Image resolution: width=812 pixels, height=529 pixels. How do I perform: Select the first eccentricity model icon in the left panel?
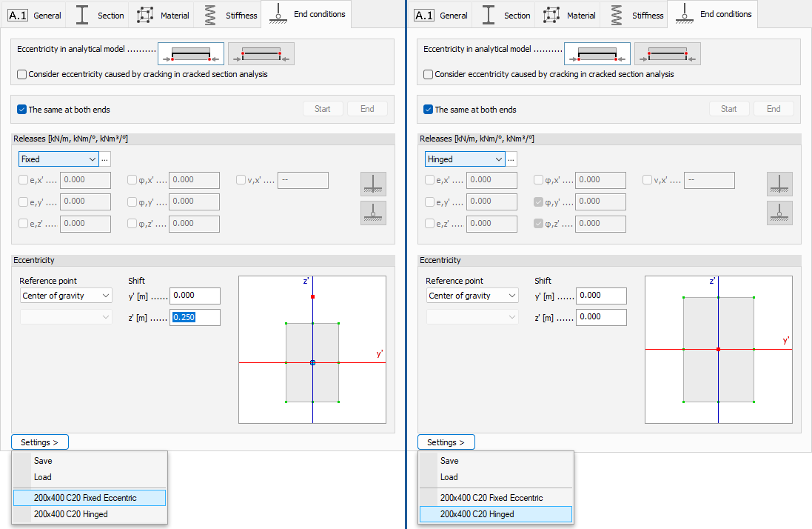click(x=190, y=53)
